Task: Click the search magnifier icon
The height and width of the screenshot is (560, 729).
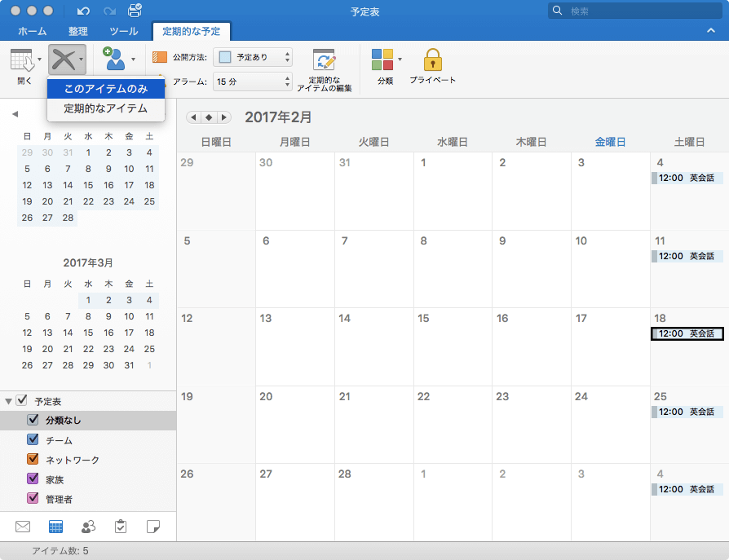Action: [557, 11]
